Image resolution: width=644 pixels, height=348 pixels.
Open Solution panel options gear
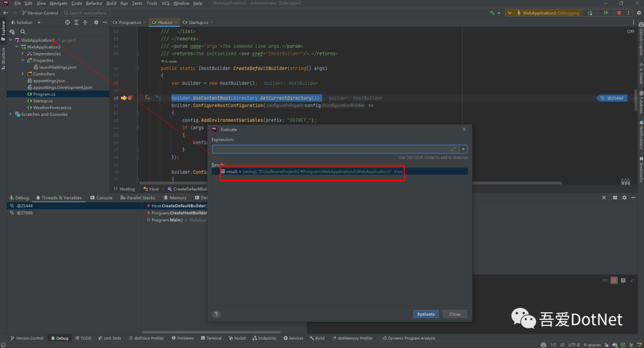96,22
